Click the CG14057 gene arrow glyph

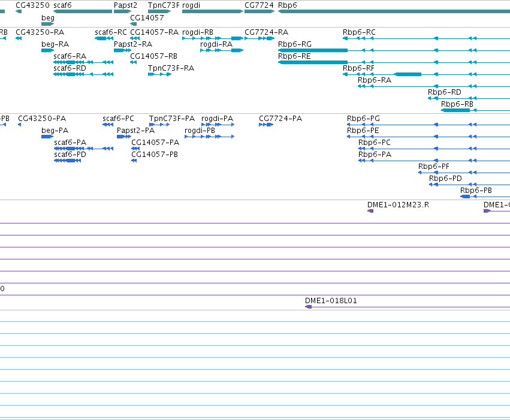tap(134, 24)
